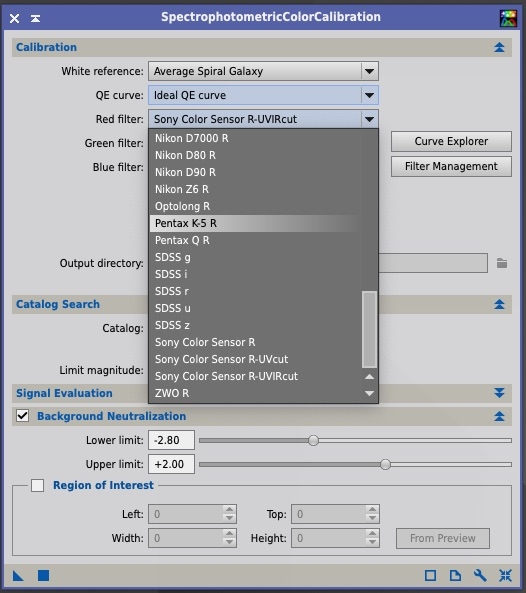Screen dimensions: 526x593
Task: Open the Curve Explorer
Action: point(451,141)
